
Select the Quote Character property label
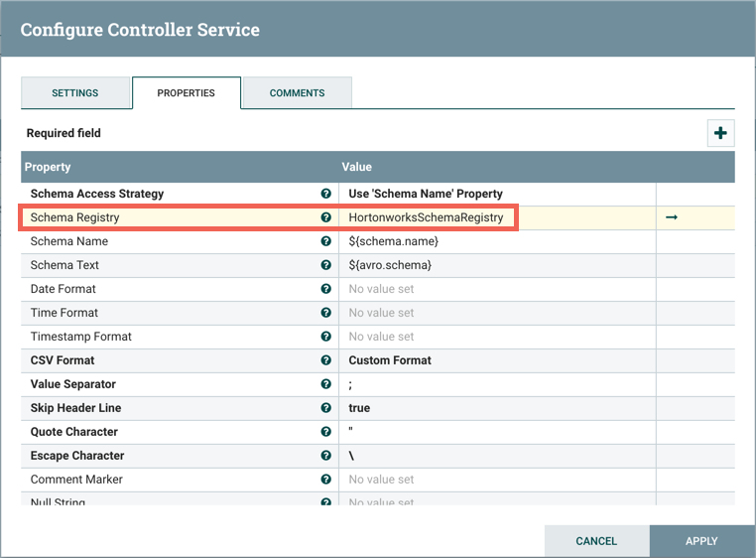tap(73, 432)
